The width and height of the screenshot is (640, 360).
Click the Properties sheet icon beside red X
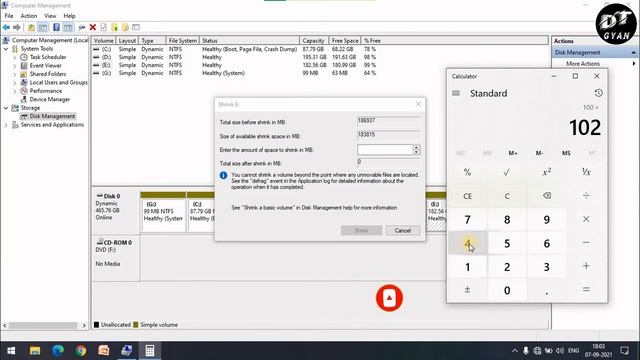coord(103,27)
